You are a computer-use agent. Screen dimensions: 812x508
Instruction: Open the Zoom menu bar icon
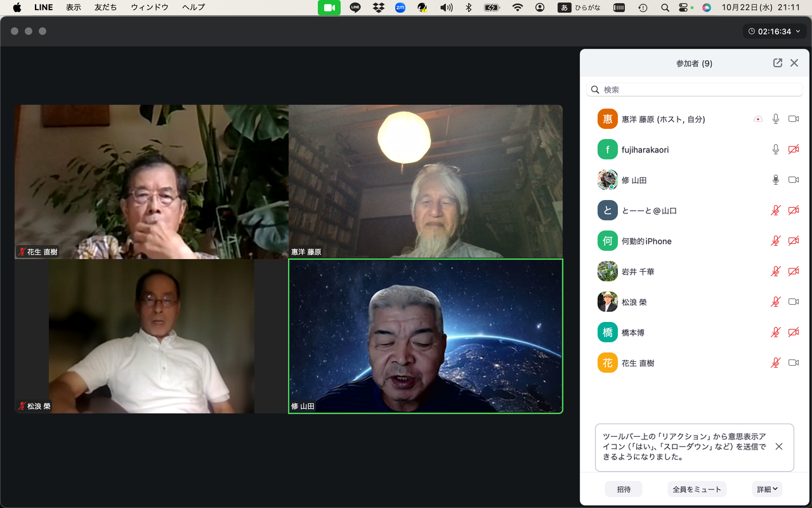400,8
